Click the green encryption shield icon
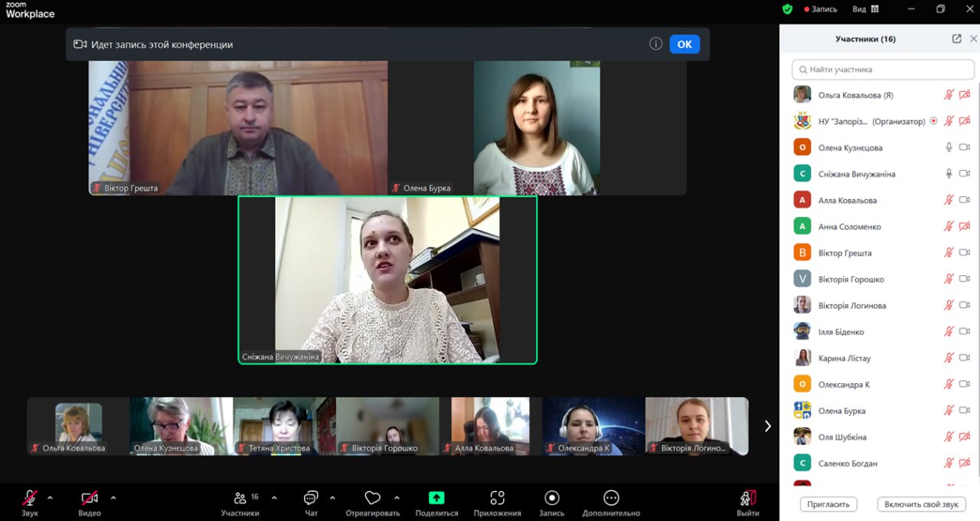Viewport: 980px width, 521px height. (x=787, y=9)
